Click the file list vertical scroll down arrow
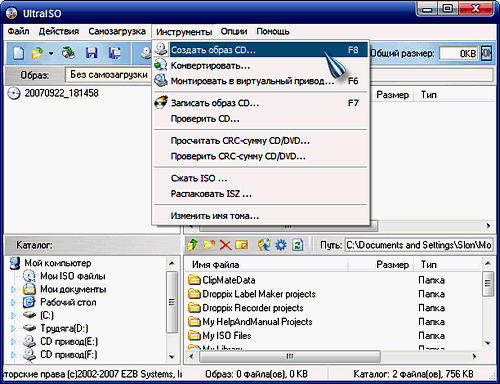This screenshot has width=500, height=384. click(488, 343)
